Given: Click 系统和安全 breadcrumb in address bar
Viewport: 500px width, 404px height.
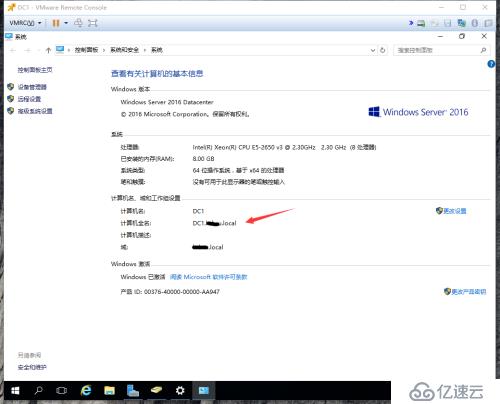Looking at the screenshot, I should click(x=124, y=50).
